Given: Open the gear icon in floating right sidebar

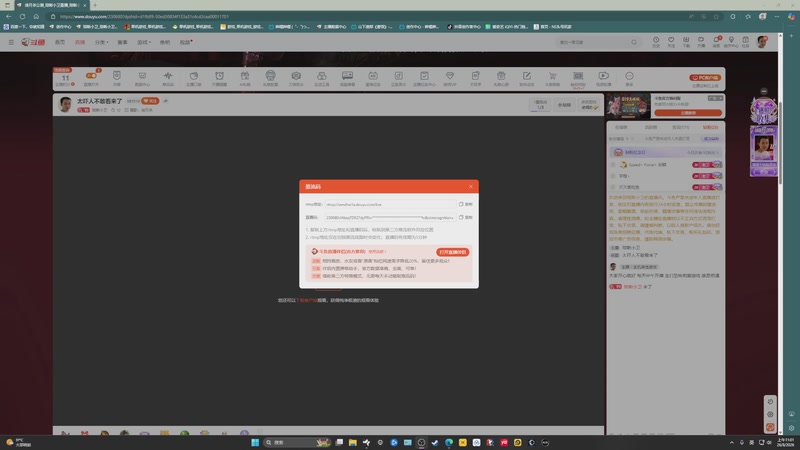Looking at the screenshot, I should point(770,414).
